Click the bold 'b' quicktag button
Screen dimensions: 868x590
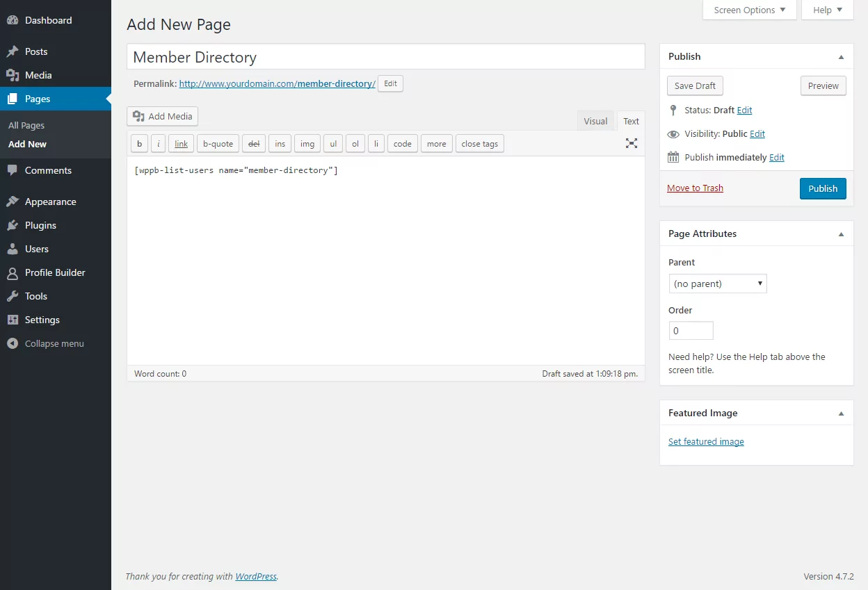click(139, 144)
